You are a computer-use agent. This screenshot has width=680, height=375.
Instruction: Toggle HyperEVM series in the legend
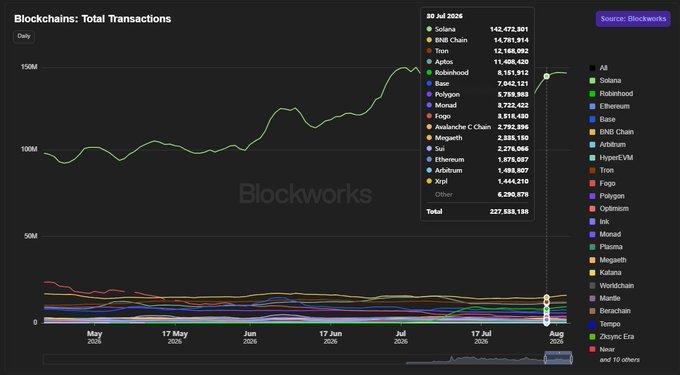(x=611, y=157)
